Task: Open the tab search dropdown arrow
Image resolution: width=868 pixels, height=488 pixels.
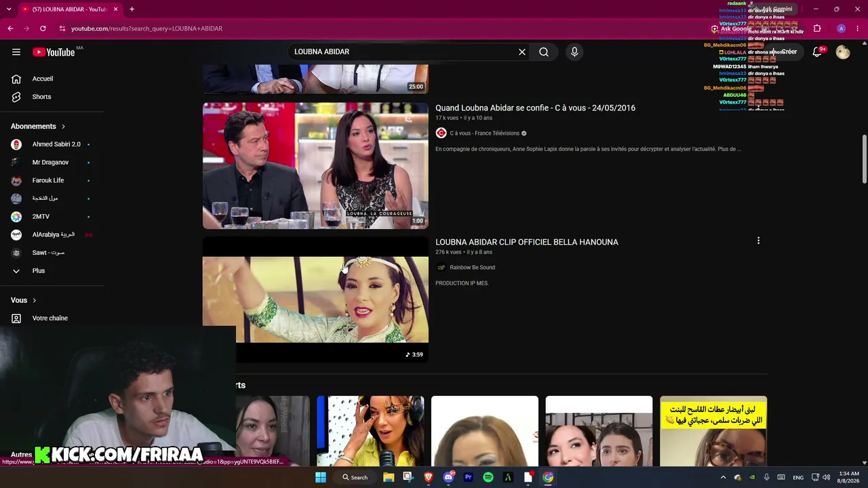Action: [9, 9]
